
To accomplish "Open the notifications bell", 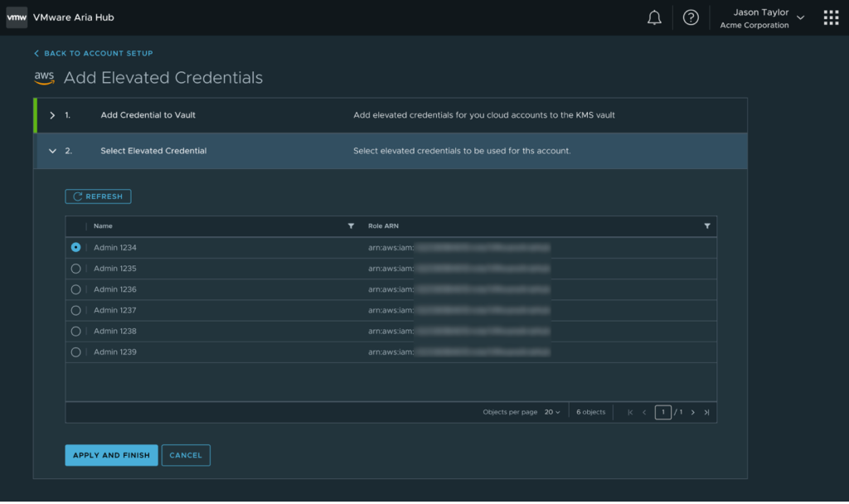I will pyautogui.click(x=654, y=17).
